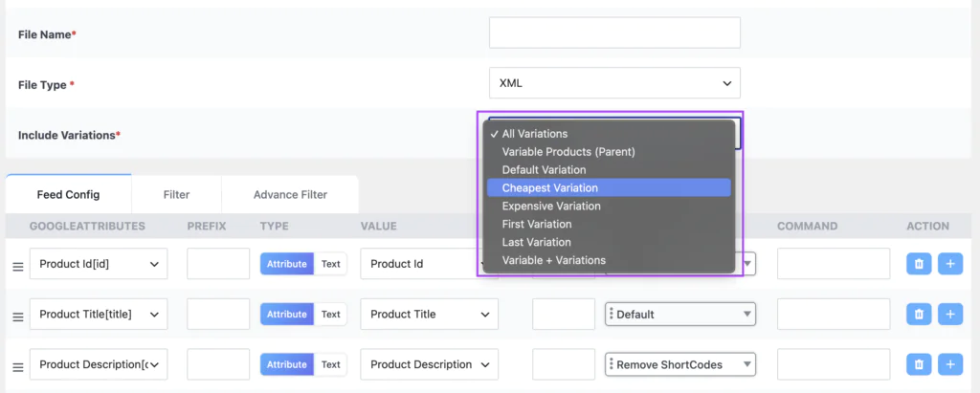Focus the prefix field in Product Id row
The width and height of the screenshot is (980, 393).
(218, 264)
